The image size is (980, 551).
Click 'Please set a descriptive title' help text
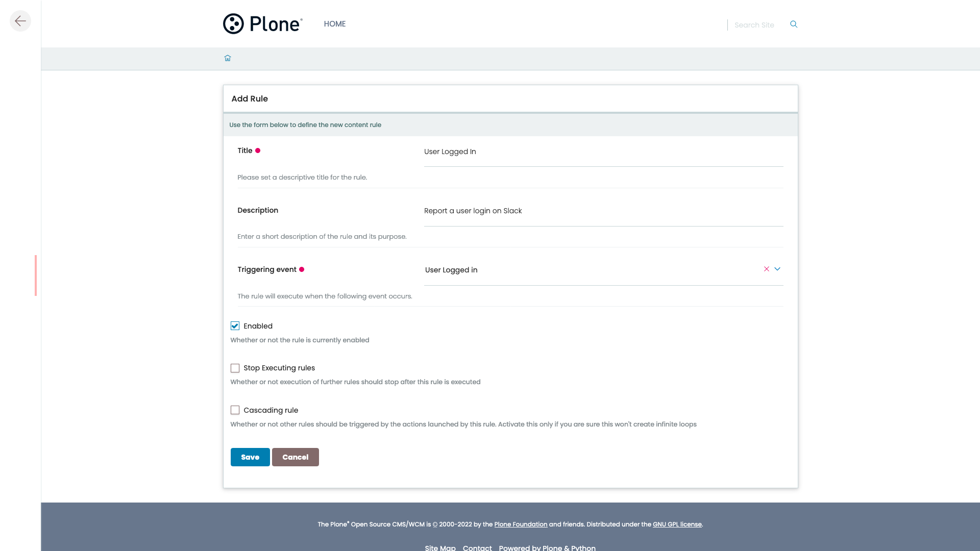pyautogui.click(x=302, y=178)
